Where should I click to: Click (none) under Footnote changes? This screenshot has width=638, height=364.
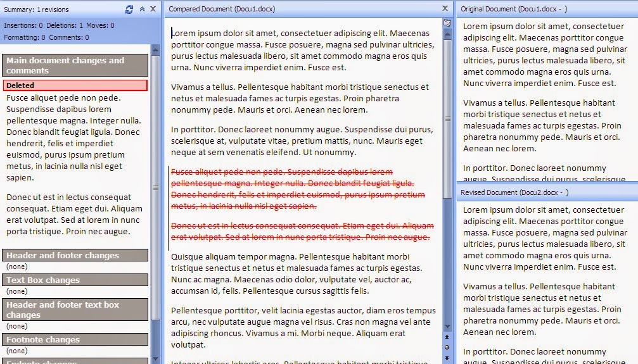17,351
